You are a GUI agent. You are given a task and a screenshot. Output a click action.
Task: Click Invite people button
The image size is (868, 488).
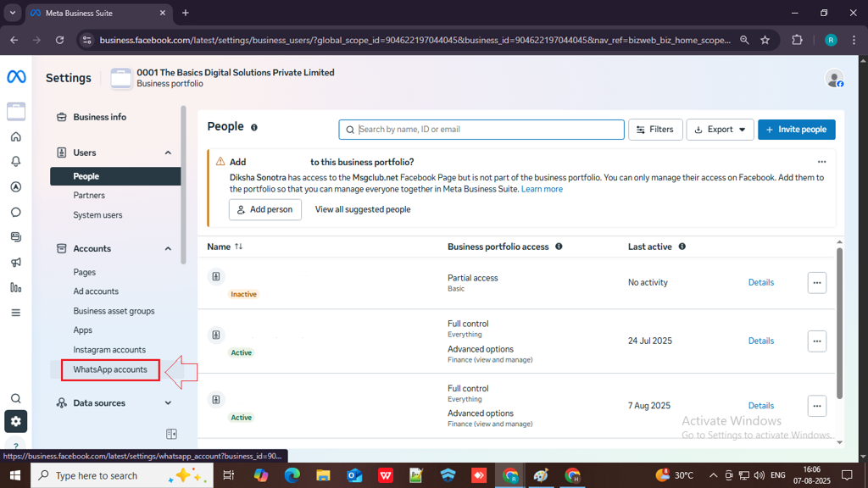click(797, 130)
